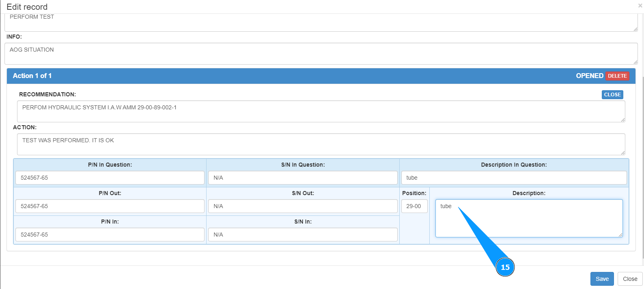
Task: Click the ACTION text area
Action: pyautogui.click(x=321, y=144)
